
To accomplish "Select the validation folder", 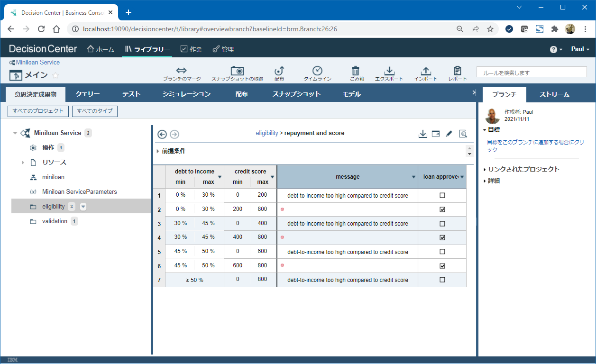I will 55,221.
